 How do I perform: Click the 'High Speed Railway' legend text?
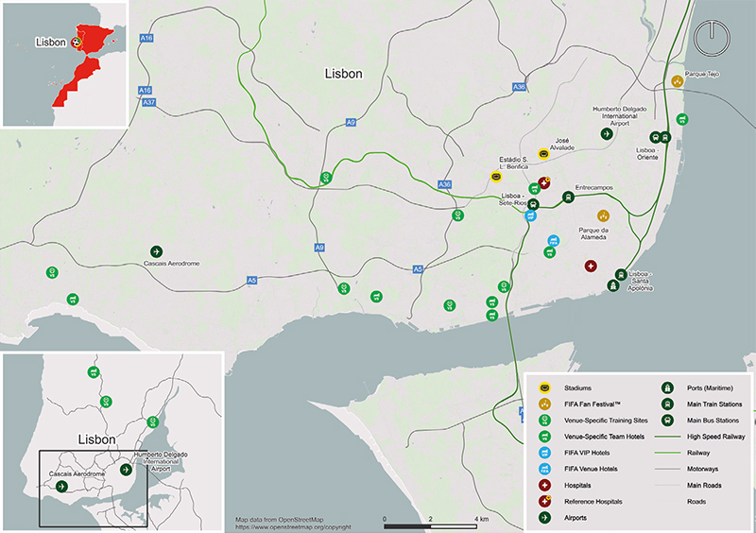716,437
